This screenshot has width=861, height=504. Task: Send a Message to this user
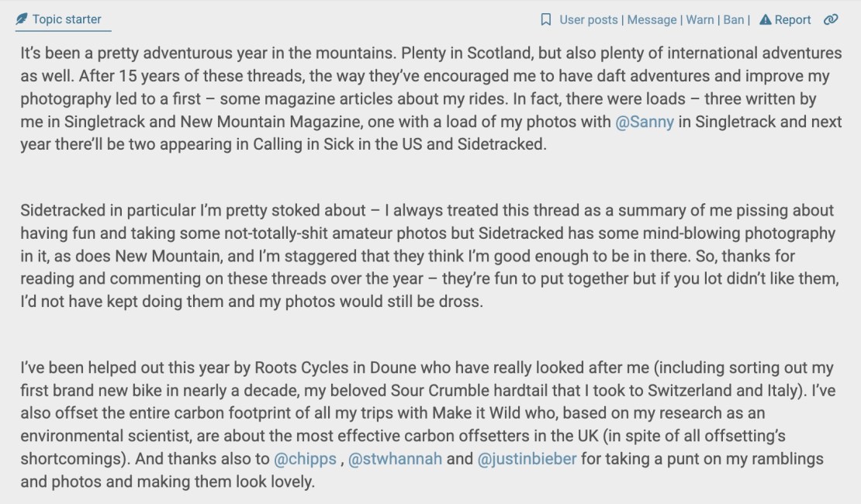click(x=652, y=19)
